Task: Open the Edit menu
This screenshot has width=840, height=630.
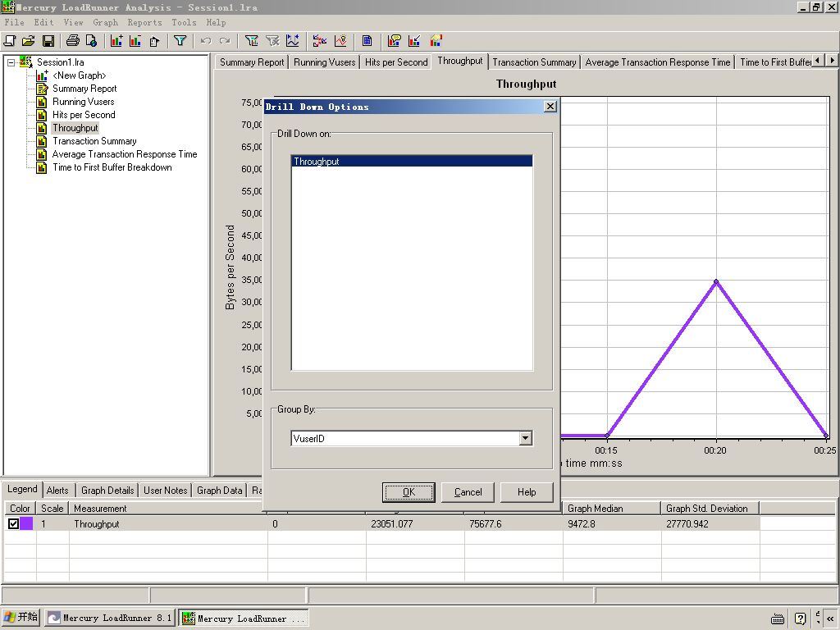Action: [44, 22]
